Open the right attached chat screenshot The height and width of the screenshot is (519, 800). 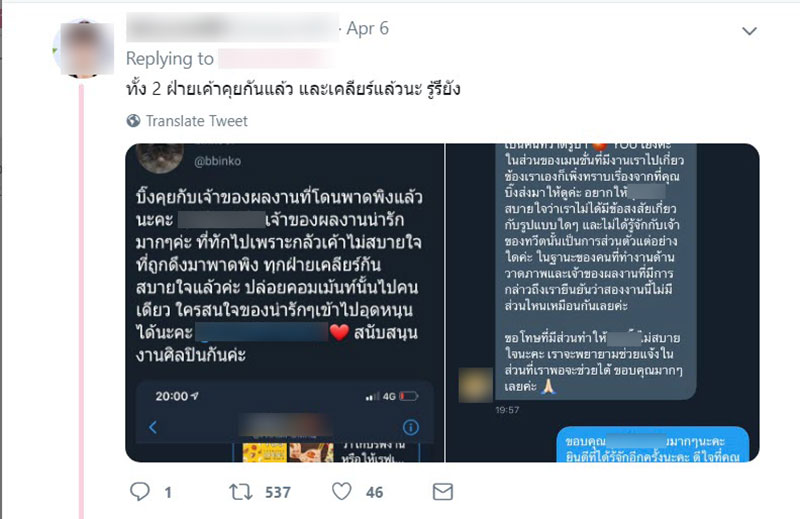tap(603, 303)
